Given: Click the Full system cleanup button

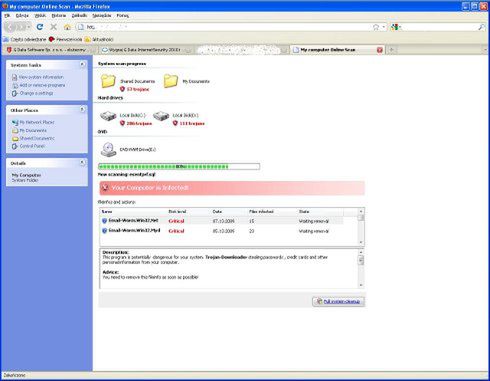Looking at the screenshot, I should tap(338, 301).
